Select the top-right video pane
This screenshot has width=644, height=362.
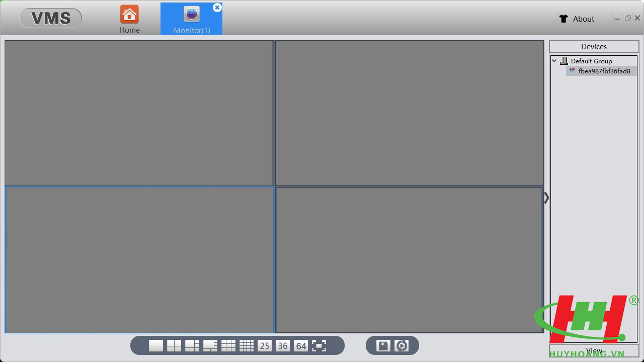point(410,113)
